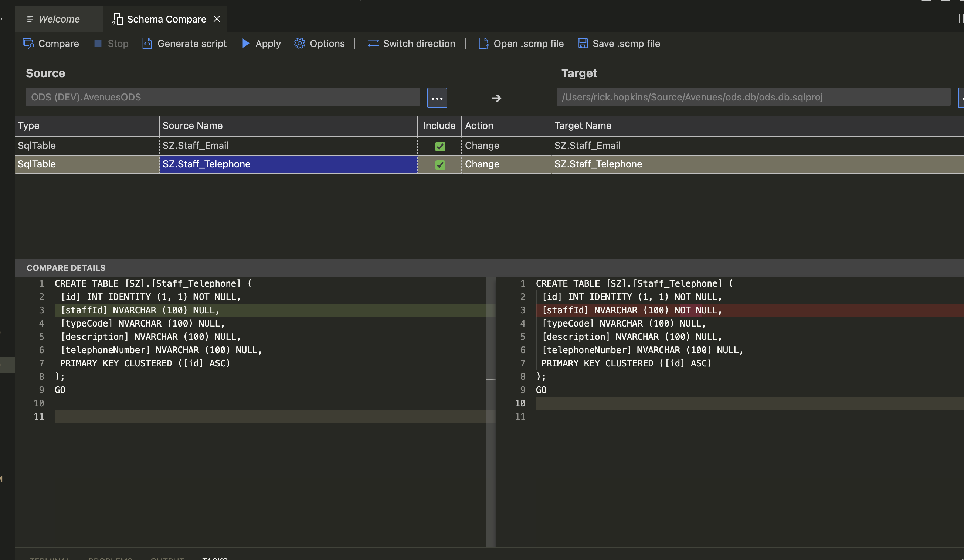Select Generate script
The image size is (964, 560).
[184, 44]
